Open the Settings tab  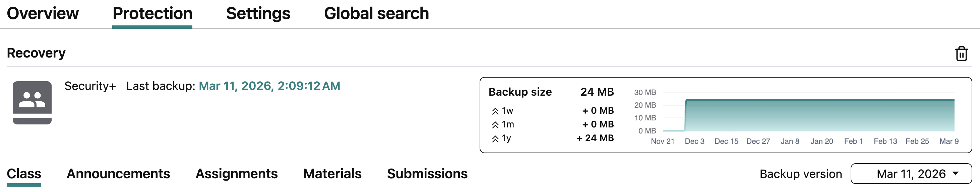(x=258, y=14)
